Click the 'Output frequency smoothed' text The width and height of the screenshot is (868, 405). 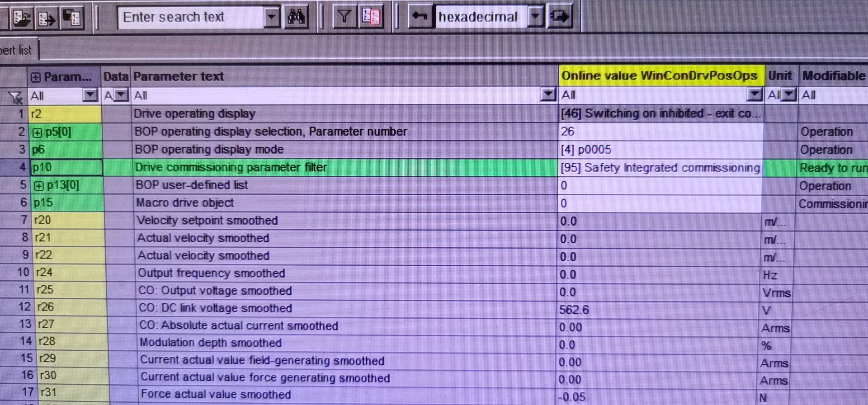pos(211,273)
